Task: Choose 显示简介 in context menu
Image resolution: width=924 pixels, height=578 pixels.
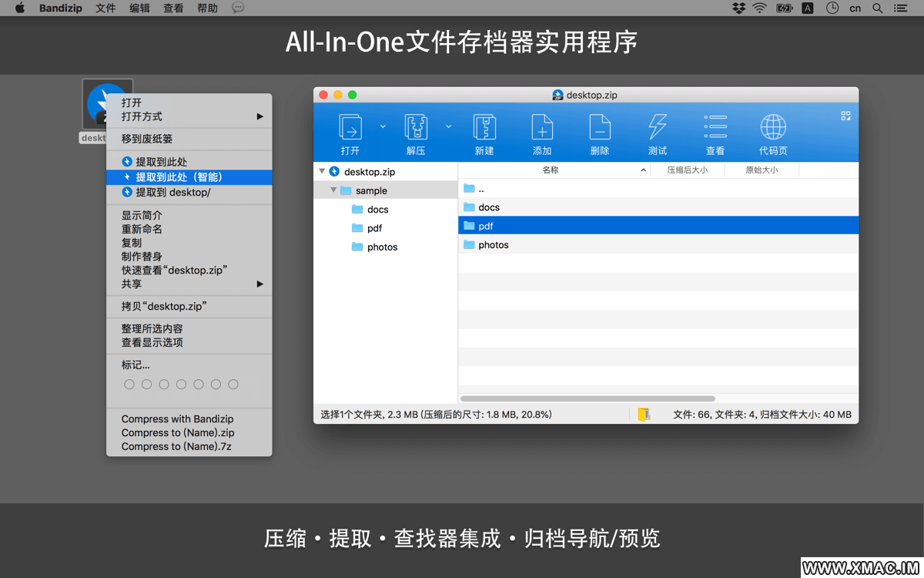Action: click(189, 215)
